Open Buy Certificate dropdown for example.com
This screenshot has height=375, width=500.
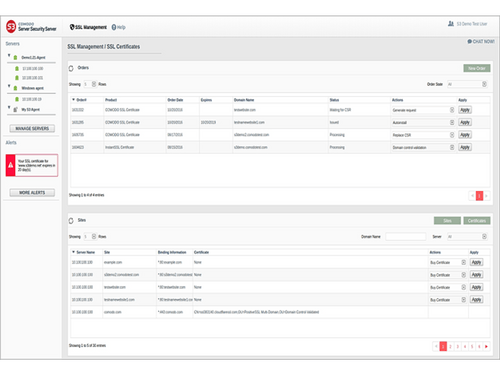click(448, 263)
